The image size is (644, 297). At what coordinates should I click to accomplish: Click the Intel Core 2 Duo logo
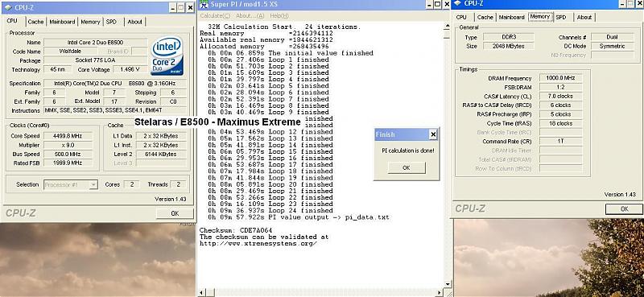(x=167, y=56)
